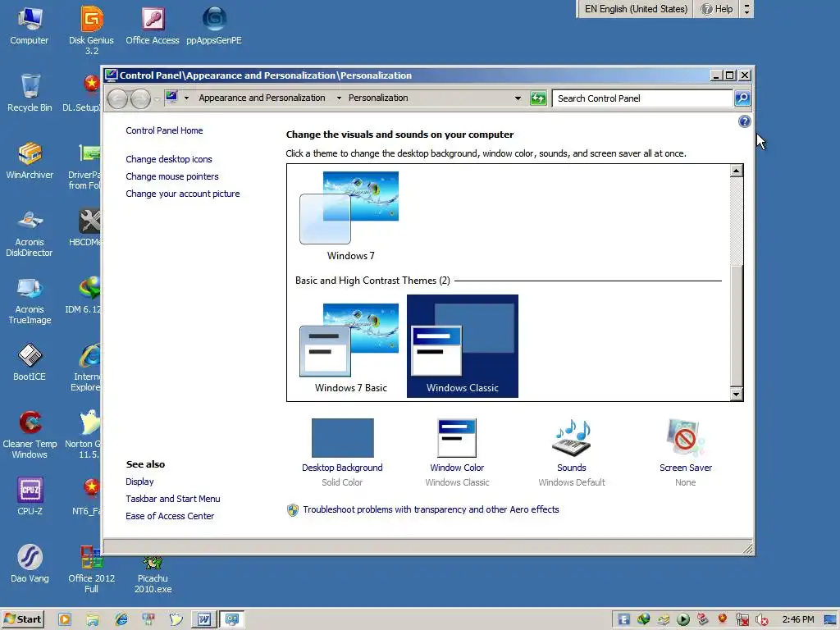Click the Show desktop icon in tray

(830, 620)
